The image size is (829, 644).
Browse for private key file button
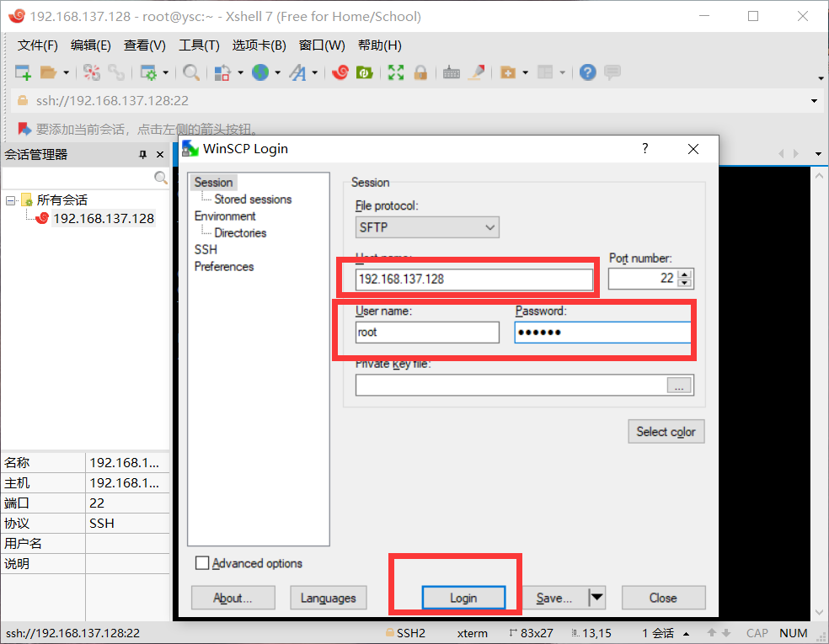[x=679, y=386]
